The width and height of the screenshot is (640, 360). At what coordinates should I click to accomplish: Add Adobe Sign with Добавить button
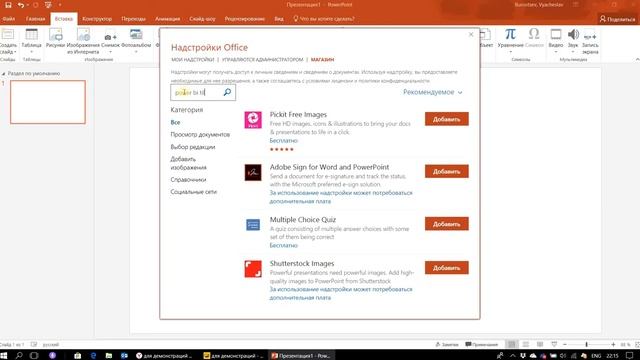pyautogui.click(x=447, y=171)
